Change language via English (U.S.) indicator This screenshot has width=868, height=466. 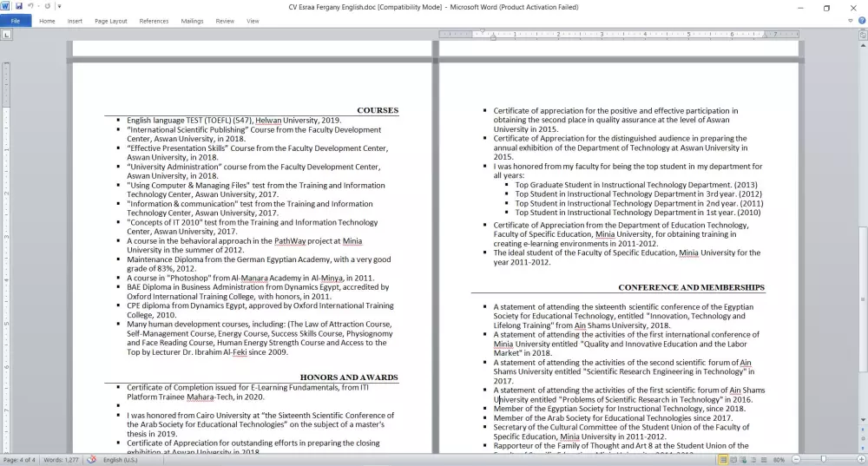click(x=120, y=460)
